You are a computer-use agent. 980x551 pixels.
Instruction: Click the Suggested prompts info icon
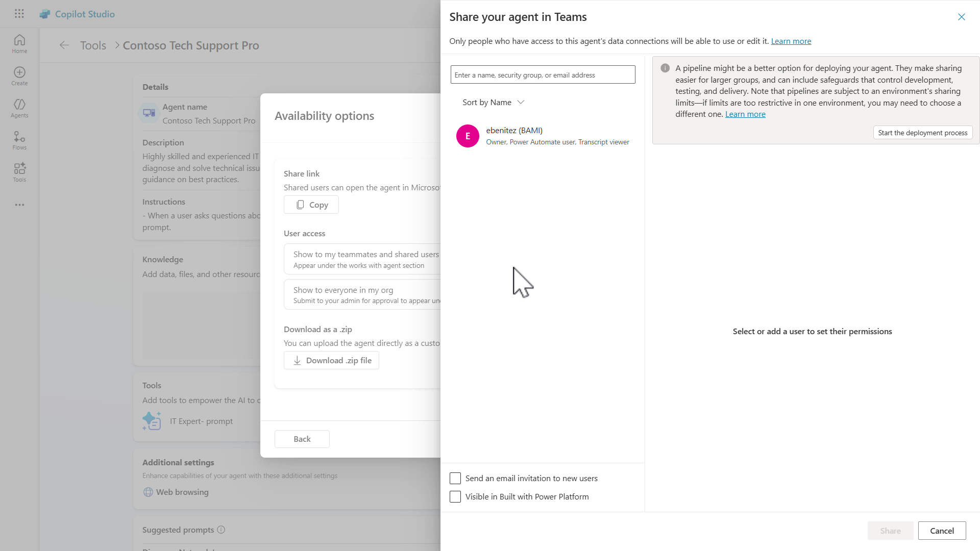221,530
